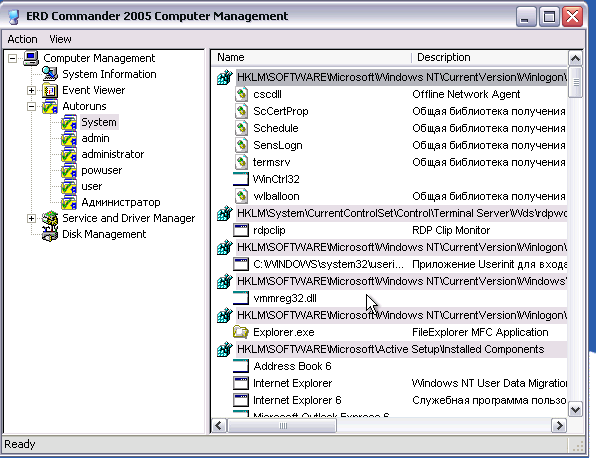Select the Администратор autoruns entry
Image resolution: width=596 pixels, height=458 pixels.
[121, 202]
